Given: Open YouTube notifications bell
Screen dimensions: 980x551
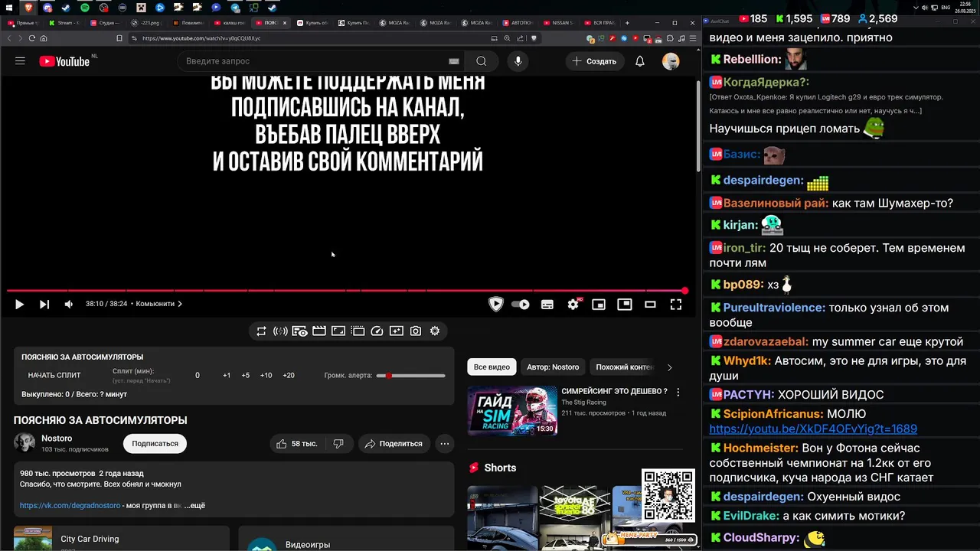Looking at the screenshot, I should point(640,61).
